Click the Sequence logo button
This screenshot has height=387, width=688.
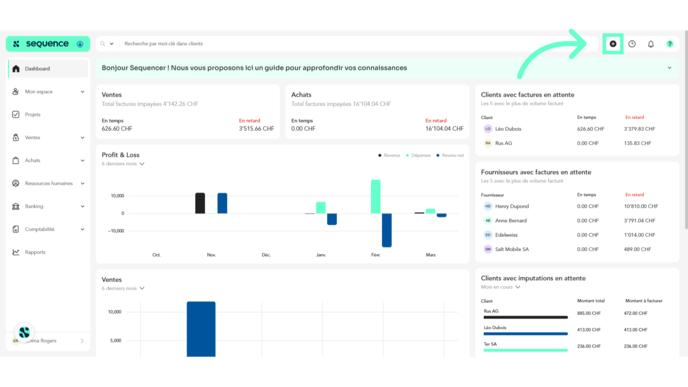click(48, 44)
